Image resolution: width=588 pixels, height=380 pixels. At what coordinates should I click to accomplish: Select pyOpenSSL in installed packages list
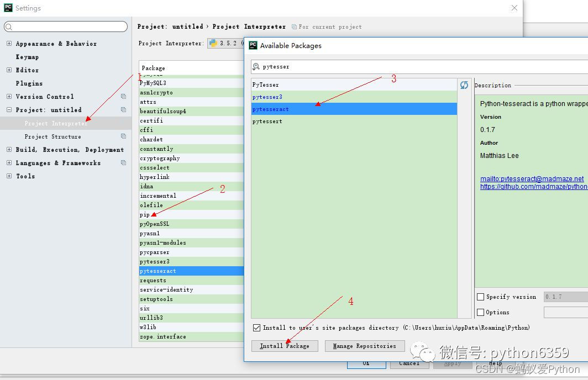click(x=191, y=224)
